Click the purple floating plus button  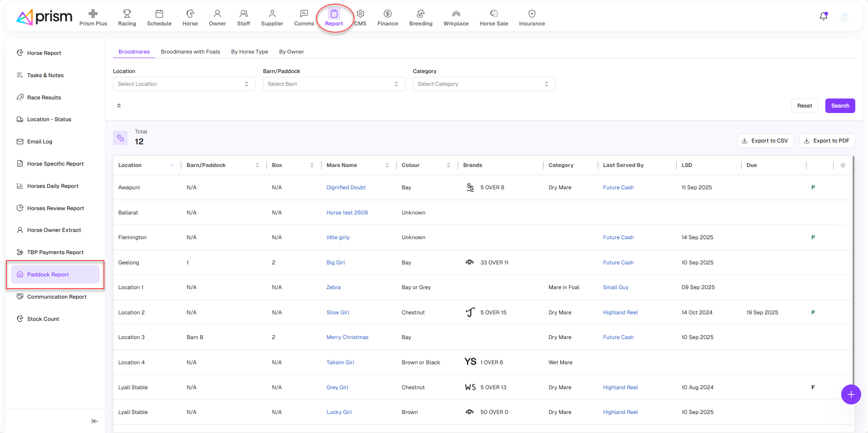pyautogui.click(x=851, y=394)
